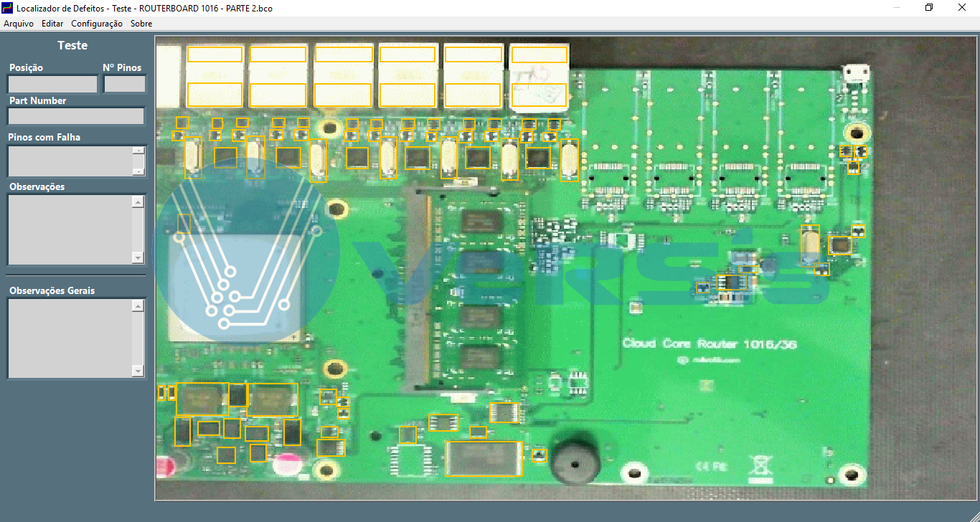Click the Pinos com Falha scroll-up arrow

pos(138,151)
